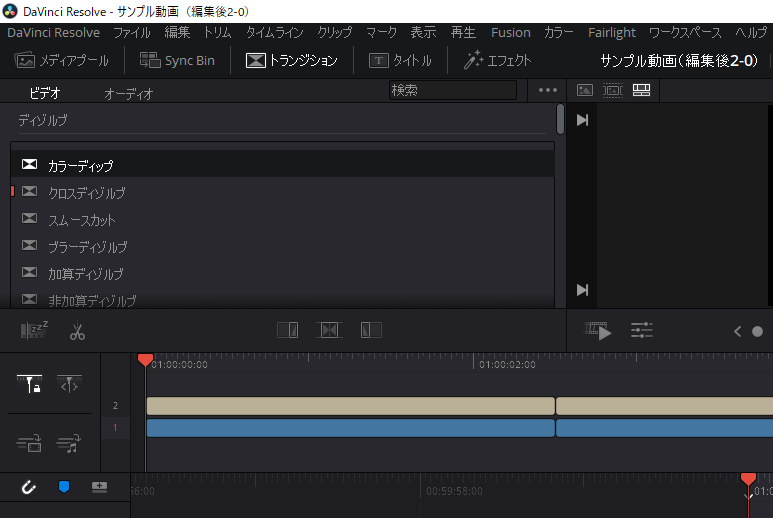The image size is (773, 518).
Task: Switch viewer to timeline mode
Action: point(641,90)
